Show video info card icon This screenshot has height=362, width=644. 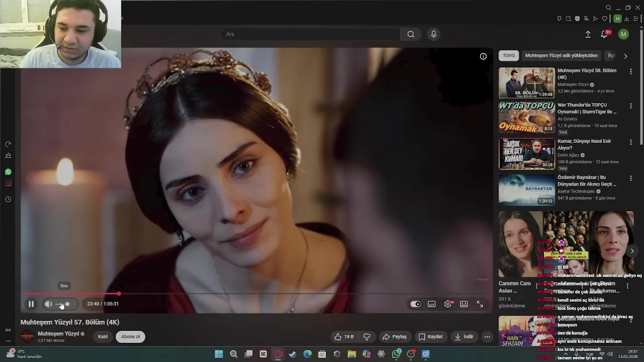[x=483, y=56]
